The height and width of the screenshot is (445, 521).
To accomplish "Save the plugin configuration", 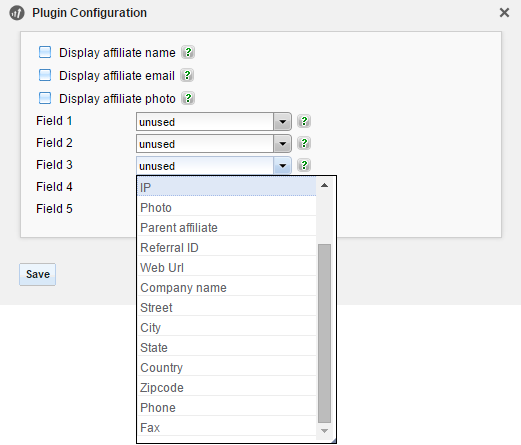I will click(37, 274).
